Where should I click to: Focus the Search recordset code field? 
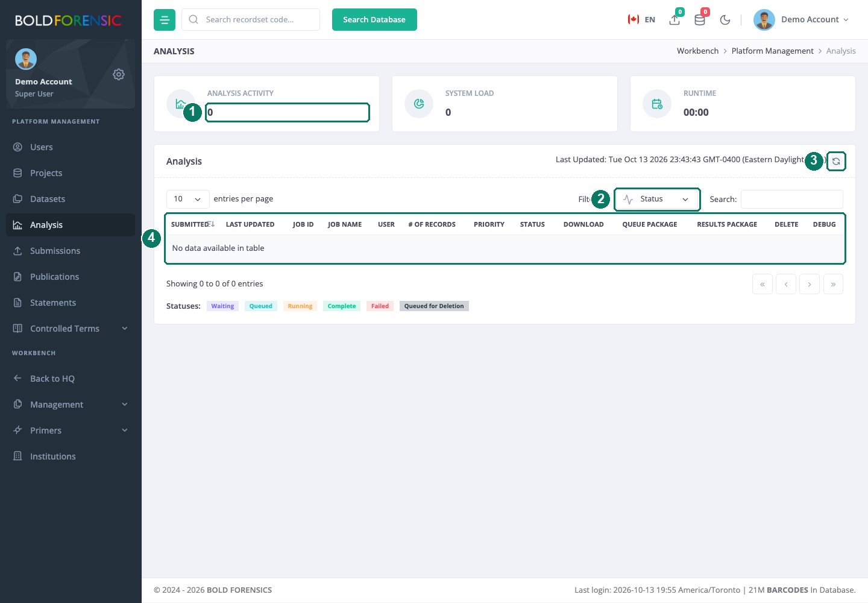pyautogui.click(x=251, y=20)
